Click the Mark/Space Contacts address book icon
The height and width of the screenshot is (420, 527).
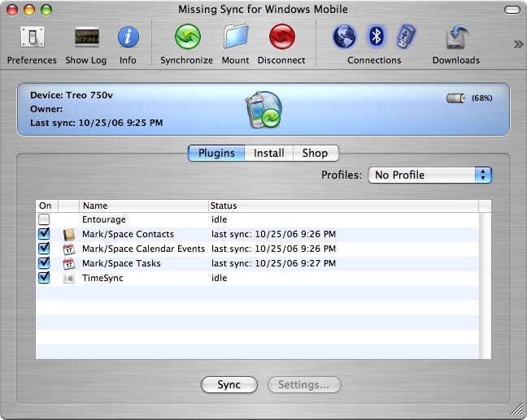point(69,234)
